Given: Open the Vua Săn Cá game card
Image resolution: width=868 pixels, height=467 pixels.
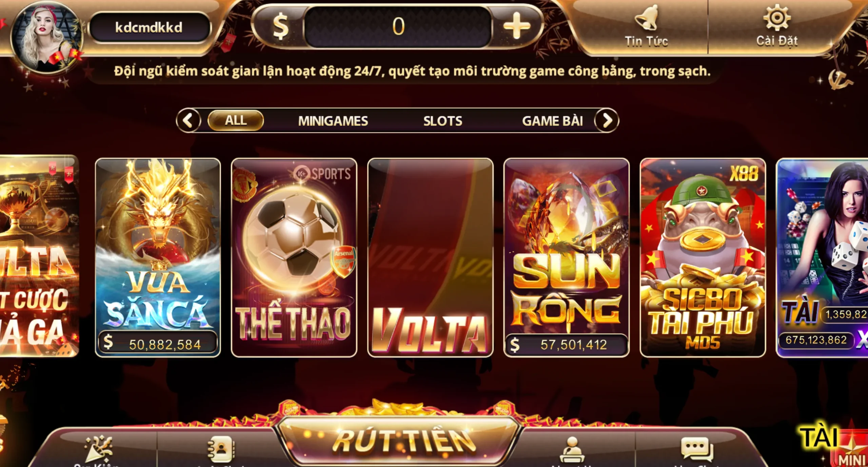Looking at the screenshot, I should tap(158, 257).
